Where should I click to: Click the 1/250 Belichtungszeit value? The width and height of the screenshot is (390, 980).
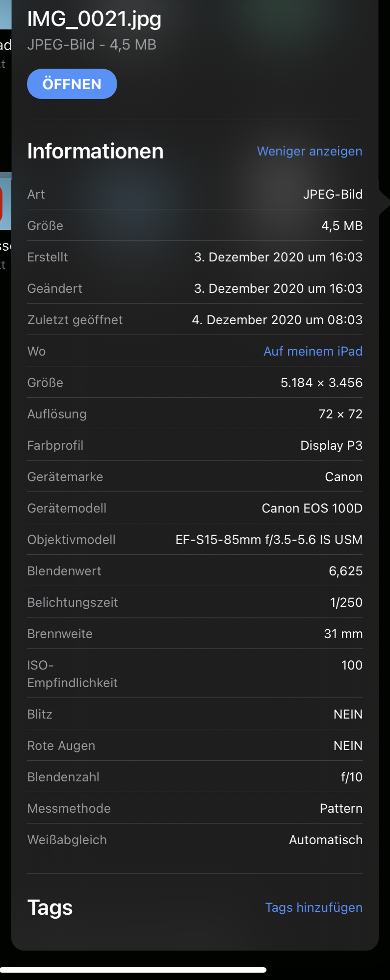pyautogui.click(x=346, y=602)
